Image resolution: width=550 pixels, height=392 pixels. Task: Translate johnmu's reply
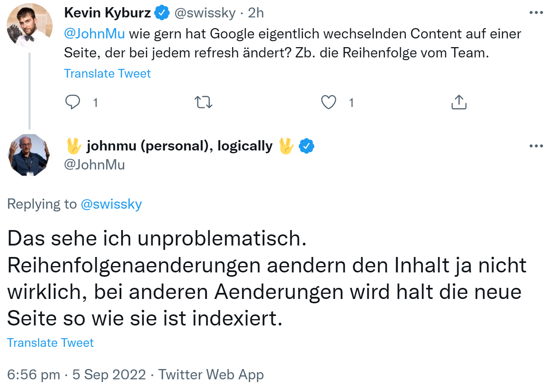(x=50, y=342)
